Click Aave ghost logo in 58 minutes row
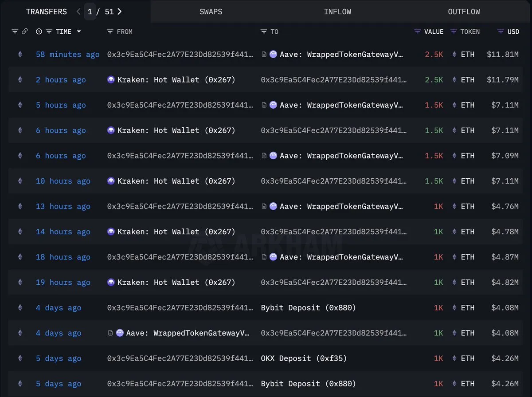Viewport: 532px width, 397px height. pos(273,55)
